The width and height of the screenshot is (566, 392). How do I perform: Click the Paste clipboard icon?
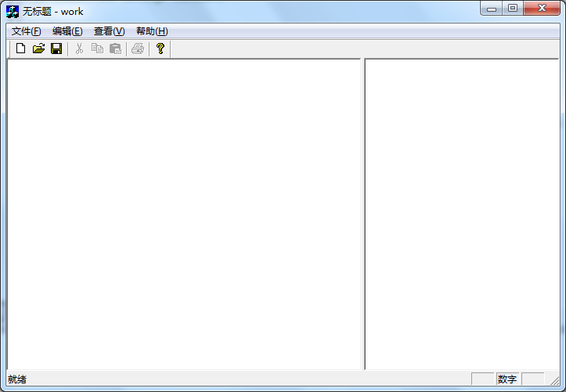(115, 49)
